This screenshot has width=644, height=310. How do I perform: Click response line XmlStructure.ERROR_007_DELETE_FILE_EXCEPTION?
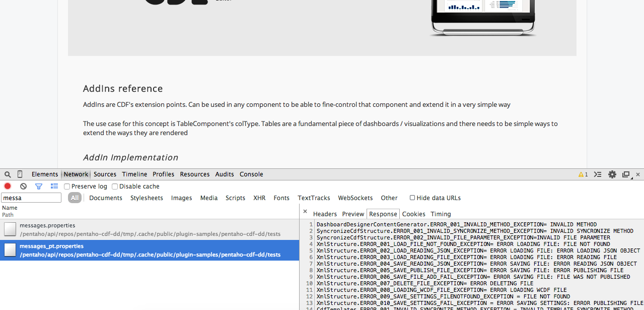tap(425, 283)
